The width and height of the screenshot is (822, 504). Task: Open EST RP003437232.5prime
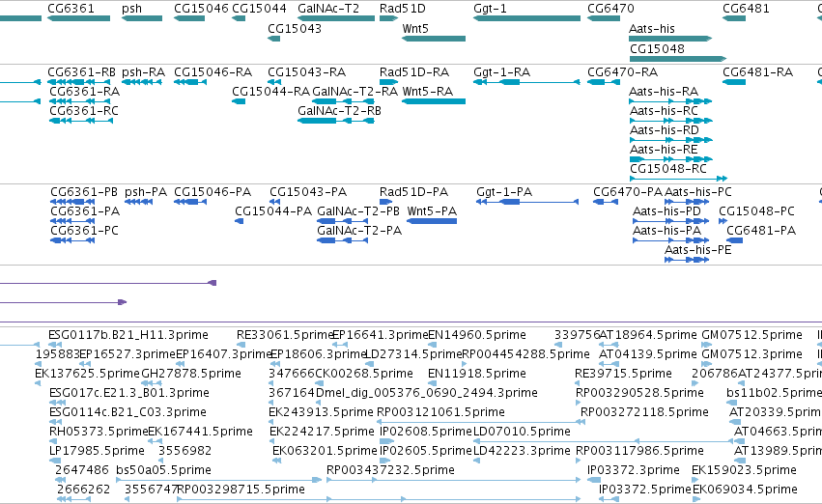390,470
